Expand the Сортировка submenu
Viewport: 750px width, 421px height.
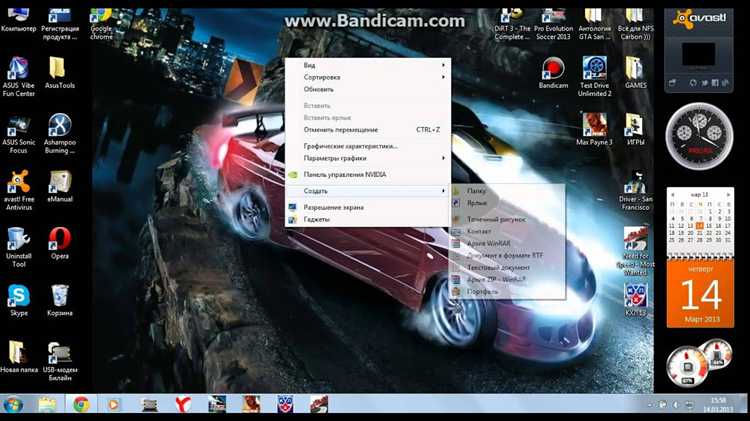coord(368,77)
